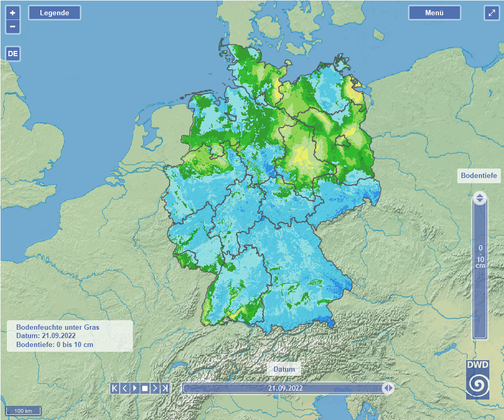Toggle the DE language button
Image resolution: width=504 pixels, height=420 pixels.
[x=13, y=54]
